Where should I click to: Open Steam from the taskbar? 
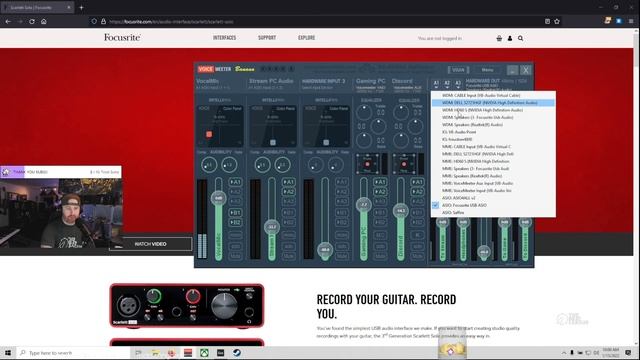(x=237, y=353)
